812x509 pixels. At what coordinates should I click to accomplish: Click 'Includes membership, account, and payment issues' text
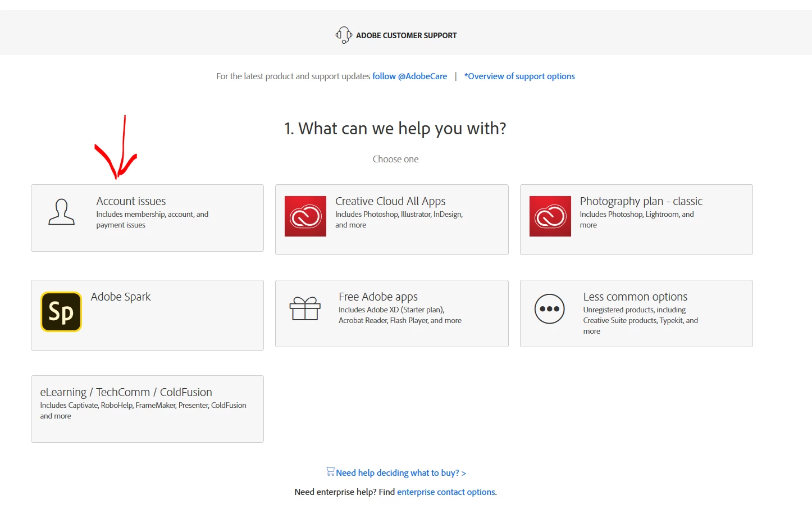[152, 220]
